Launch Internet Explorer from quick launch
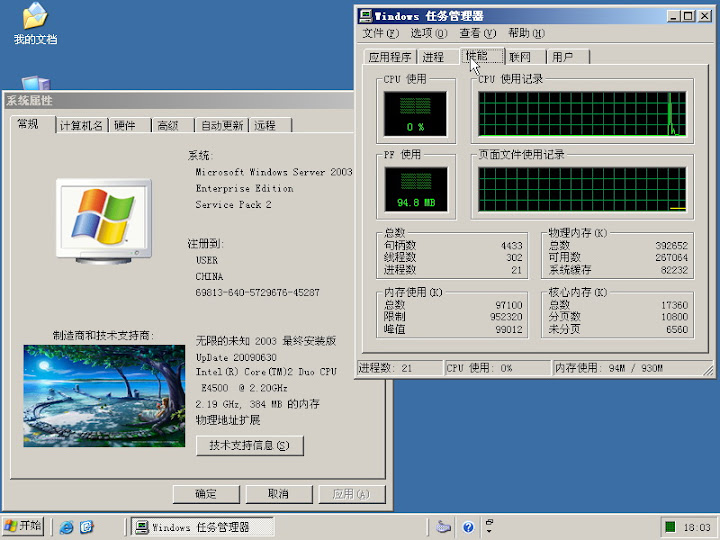This screenshot has width=720, height=540. pyautogui.click(x=67, y=527)
